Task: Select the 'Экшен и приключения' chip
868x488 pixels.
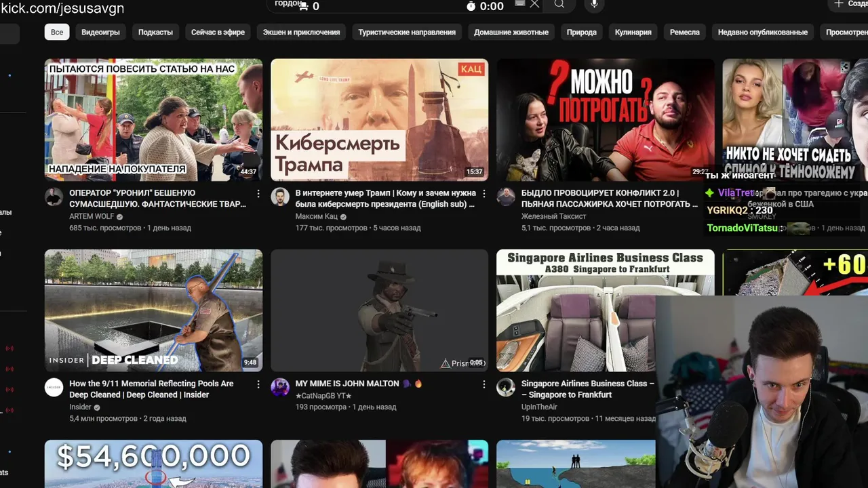Action: 301,32
